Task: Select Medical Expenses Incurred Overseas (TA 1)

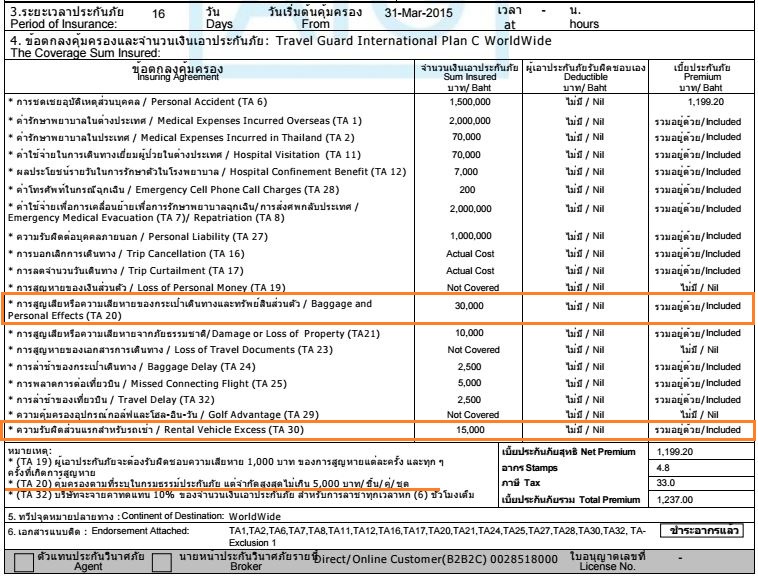Action: click(185, 121)
